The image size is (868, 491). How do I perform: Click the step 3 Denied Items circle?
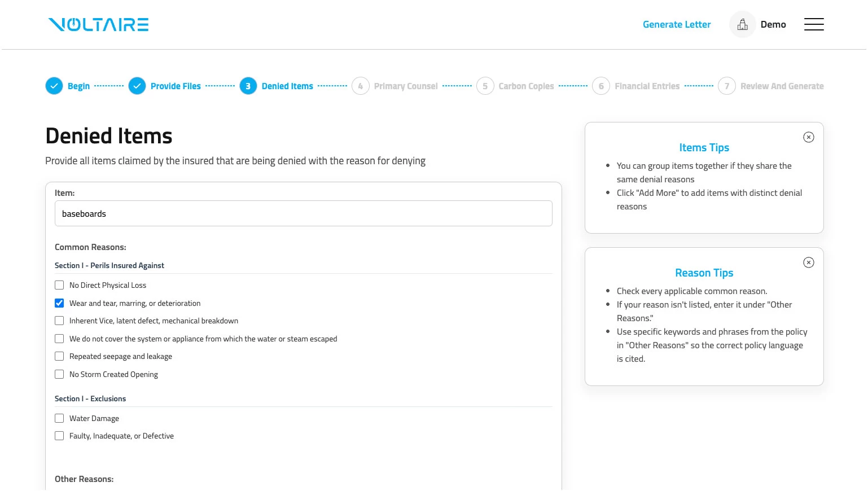click(x=248, y=86)
